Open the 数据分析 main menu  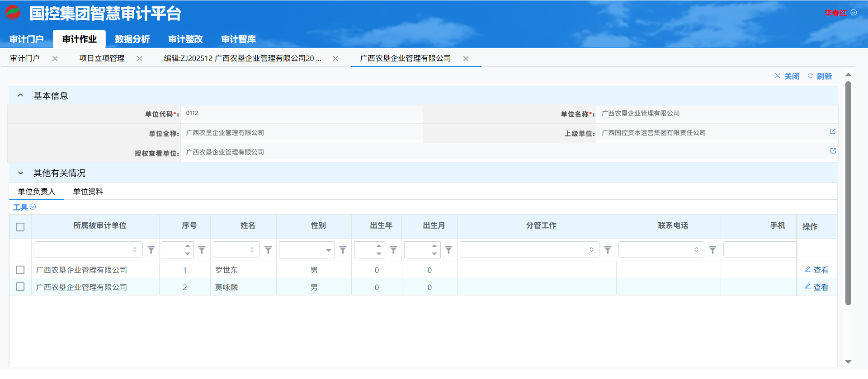tap(132, 39)
